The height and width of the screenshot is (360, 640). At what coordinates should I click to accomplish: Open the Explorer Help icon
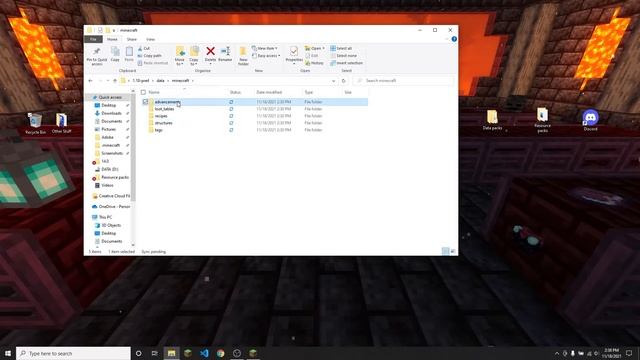click(x=454, y=39)
